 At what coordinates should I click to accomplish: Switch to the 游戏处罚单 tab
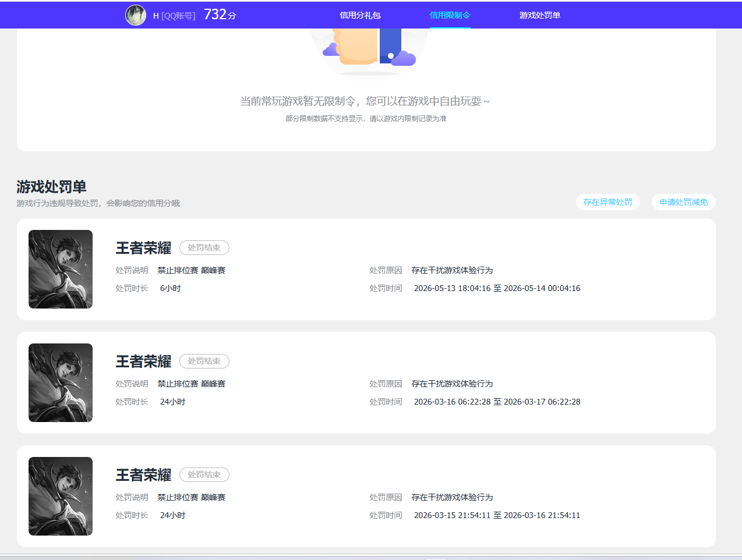click(x=540, y=15)
